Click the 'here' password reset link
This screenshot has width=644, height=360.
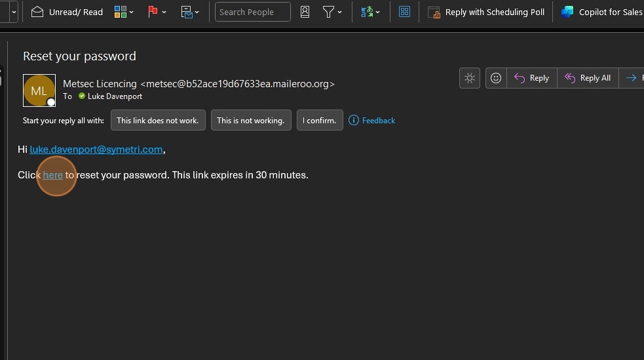[53, 175]
